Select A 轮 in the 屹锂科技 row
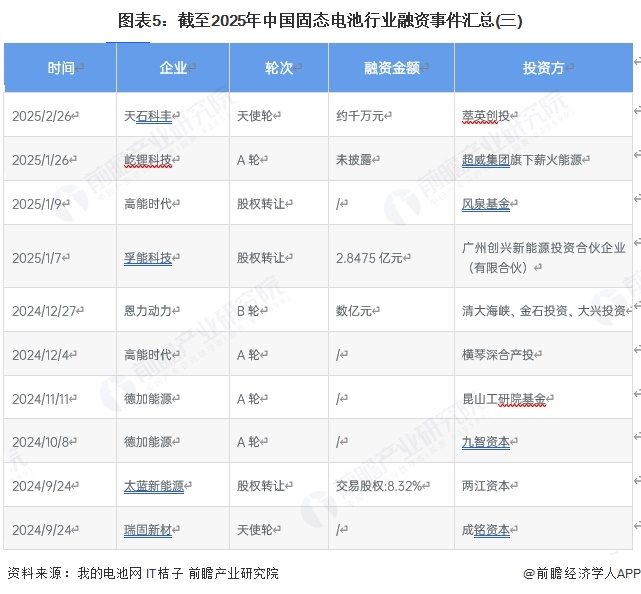The width and height of the screenshot is (641, 594). click(x=249, y=160)
